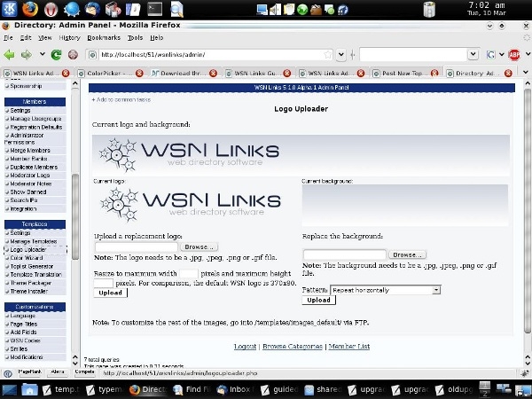Click Browse for the replacement logo

click(199, 246)
